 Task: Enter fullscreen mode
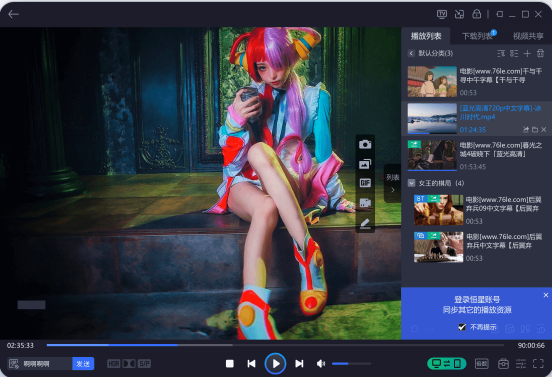(538, 364)
